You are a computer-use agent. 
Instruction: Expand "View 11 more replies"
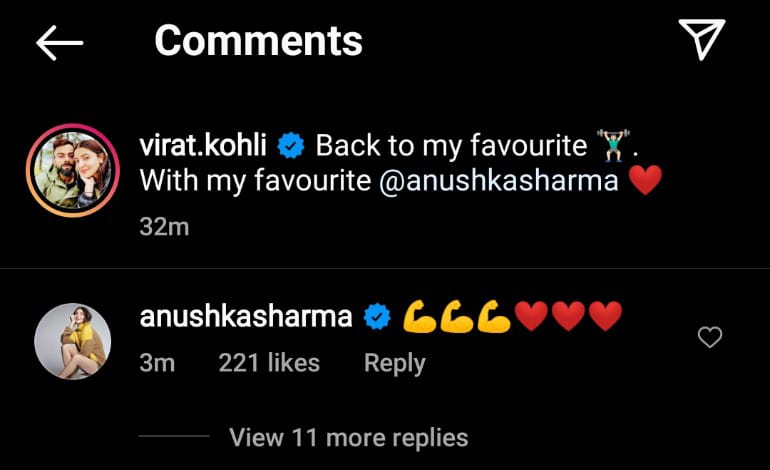pyautogui.click(x=348, y=437)
